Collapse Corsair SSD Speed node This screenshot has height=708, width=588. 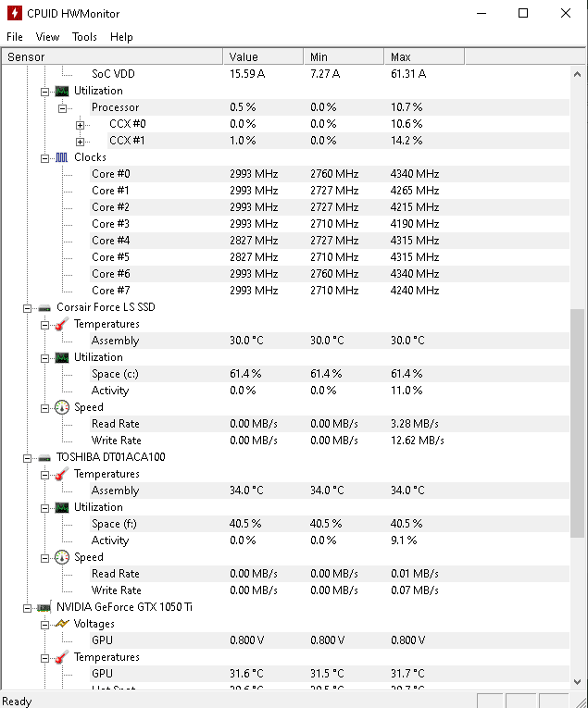point(44,408)
